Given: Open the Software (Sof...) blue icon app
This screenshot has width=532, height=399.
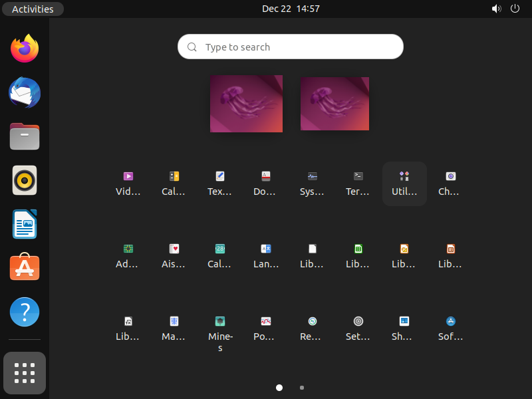Looking at the screenshot, I should pyautogui.click(x=450, y=329).
